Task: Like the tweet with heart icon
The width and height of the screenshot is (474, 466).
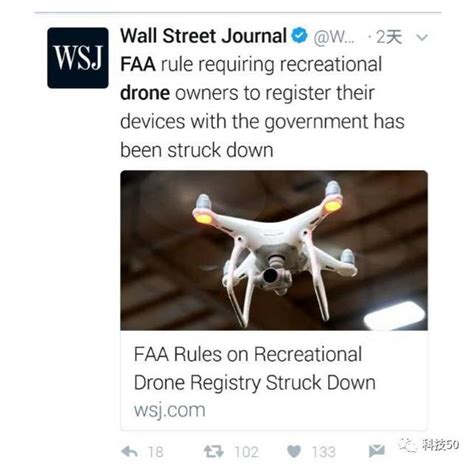Action: tap(294, 452)
